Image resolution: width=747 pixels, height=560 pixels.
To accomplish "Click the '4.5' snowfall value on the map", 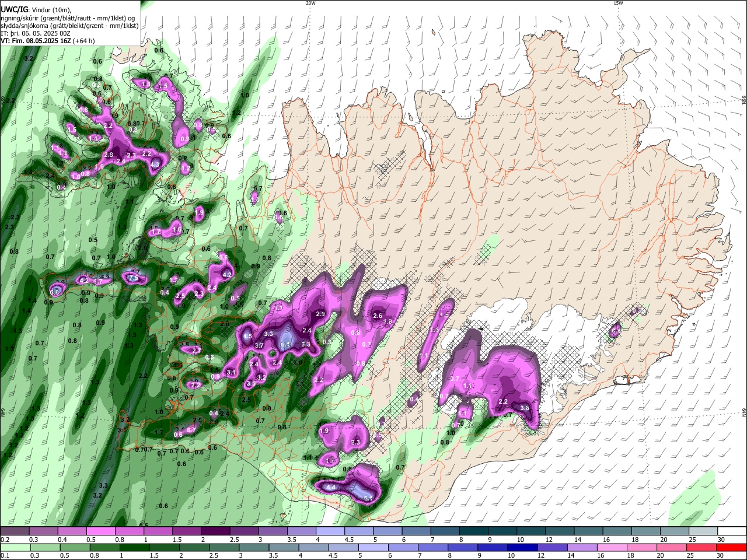I will 247,336.
